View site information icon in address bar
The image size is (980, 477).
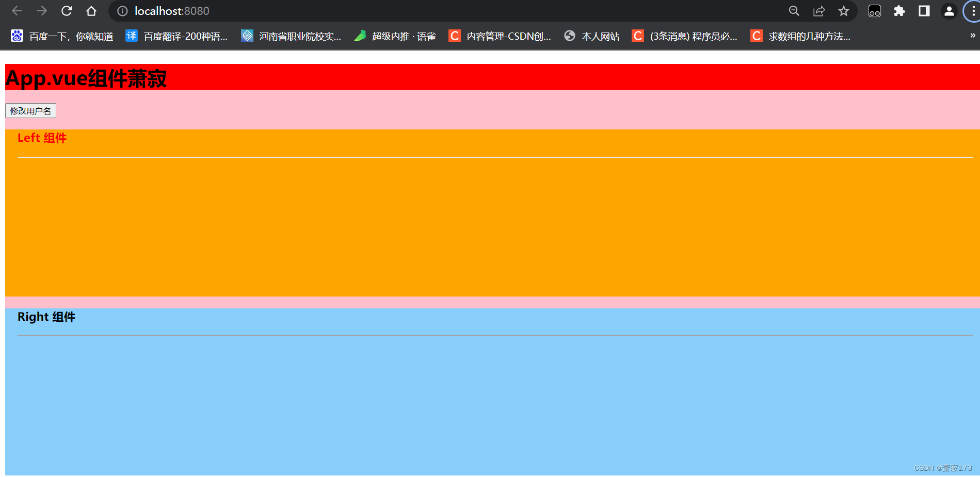[122, 11]
